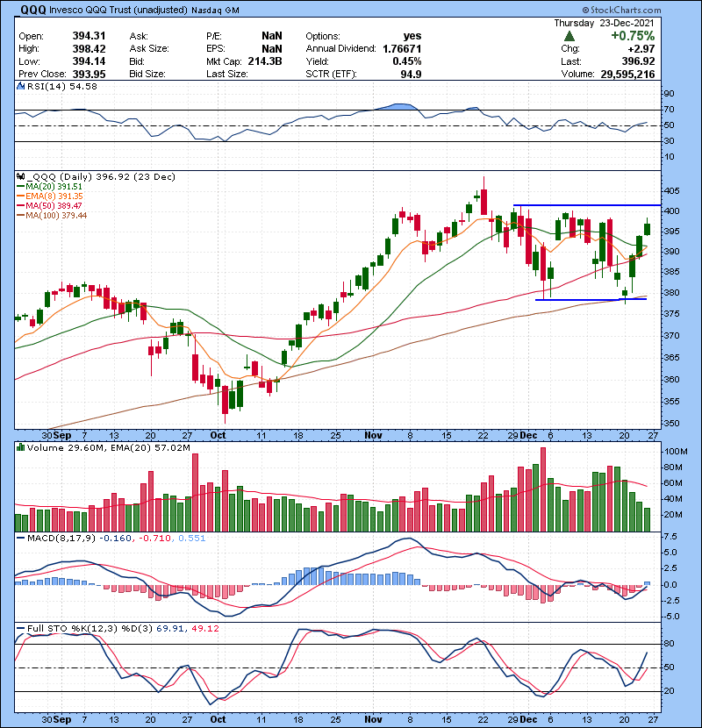
Task: Click the Annual Dividend value 1.76671
Action: tap(402, 49)
